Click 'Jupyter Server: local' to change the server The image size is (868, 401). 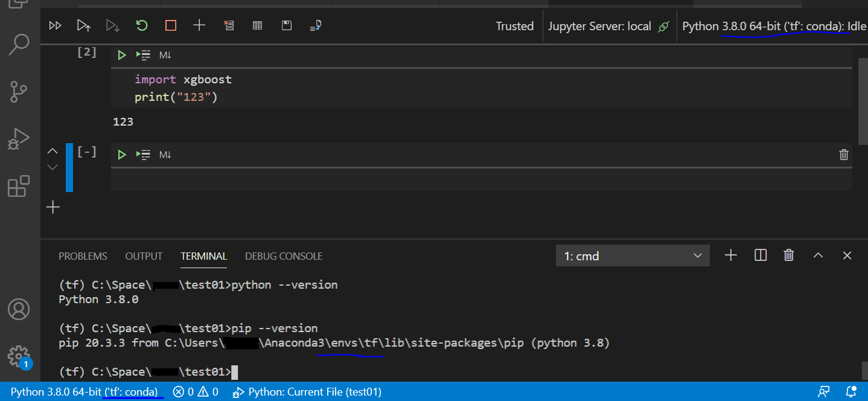pos(608,26)
